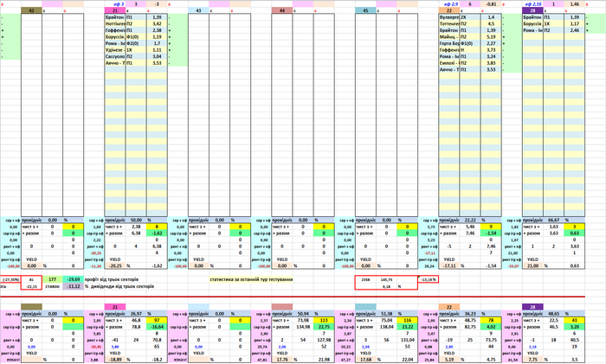
Task: Select the 1,65 cell
Action: tap(553, 227)
